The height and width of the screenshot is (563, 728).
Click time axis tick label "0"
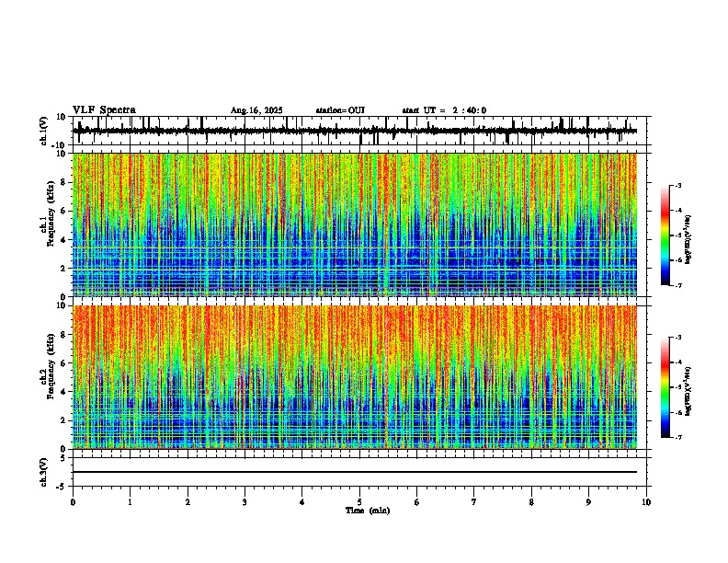coord(73,502)
